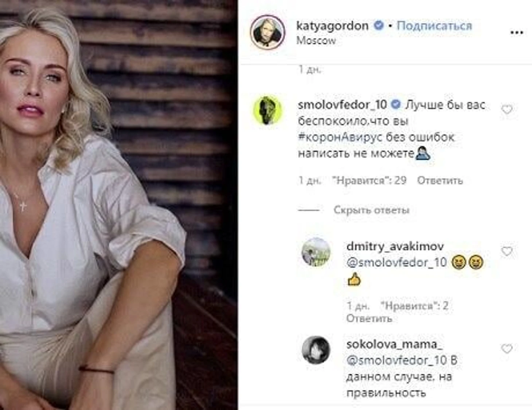
Task: Collapse replies via Скрыть ответы
Action: (x=371, y=210)
